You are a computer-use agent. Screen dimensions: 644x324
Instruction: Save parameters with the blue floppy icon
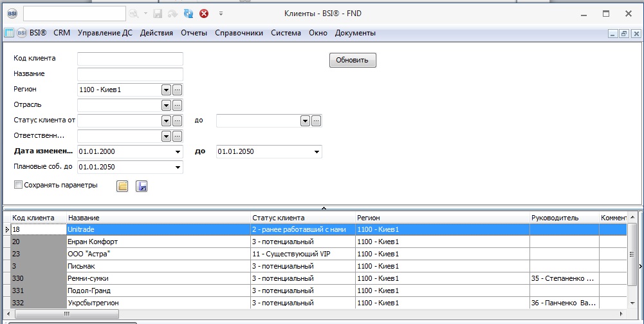point(142,186)
